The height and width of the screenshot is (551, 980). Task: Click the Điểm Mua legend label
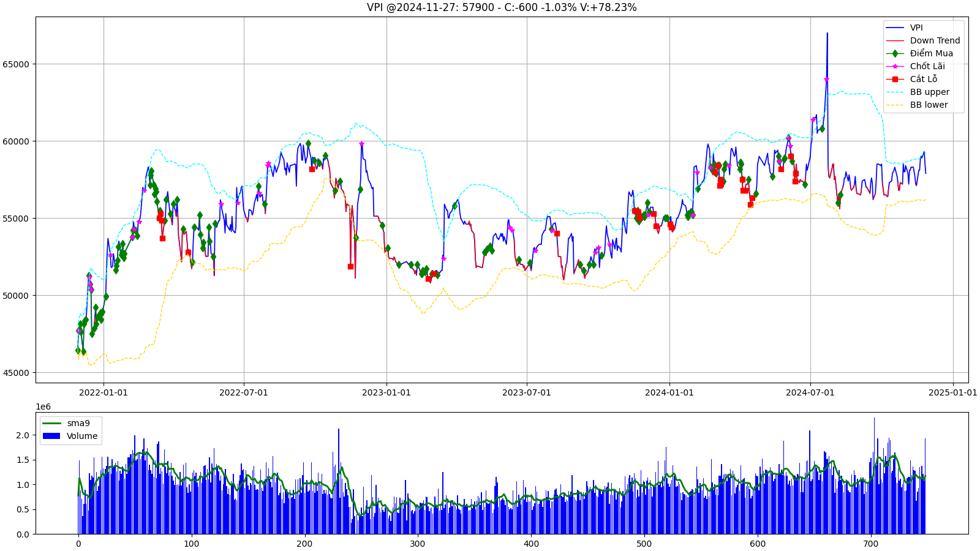[931, 53]
